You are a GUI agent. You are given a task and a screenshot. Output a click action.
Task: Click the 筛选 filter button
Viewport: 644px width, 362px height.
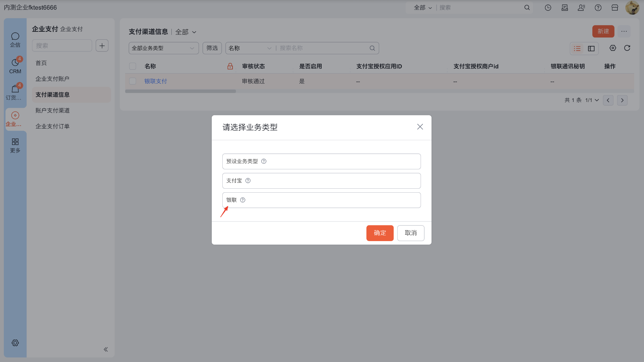(212, 48)
